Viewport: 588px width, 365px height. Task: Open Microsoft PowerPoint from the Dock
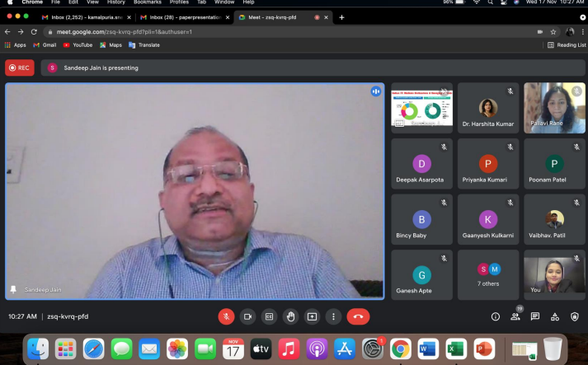(484, 349)
